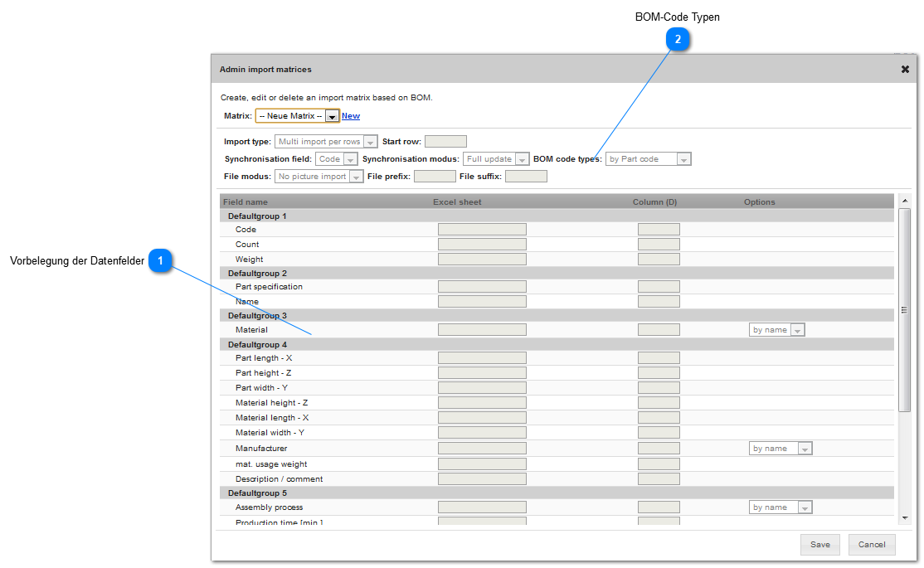Click the Field name column header
The width and height of the screenshot is (924, 568).
246,202
